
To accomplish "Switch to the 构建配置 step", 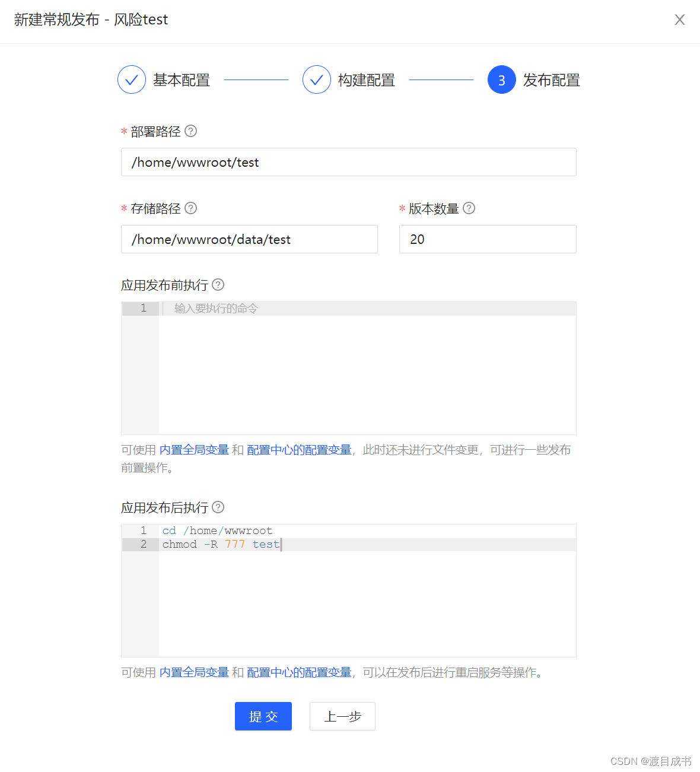I will point(367,80).
